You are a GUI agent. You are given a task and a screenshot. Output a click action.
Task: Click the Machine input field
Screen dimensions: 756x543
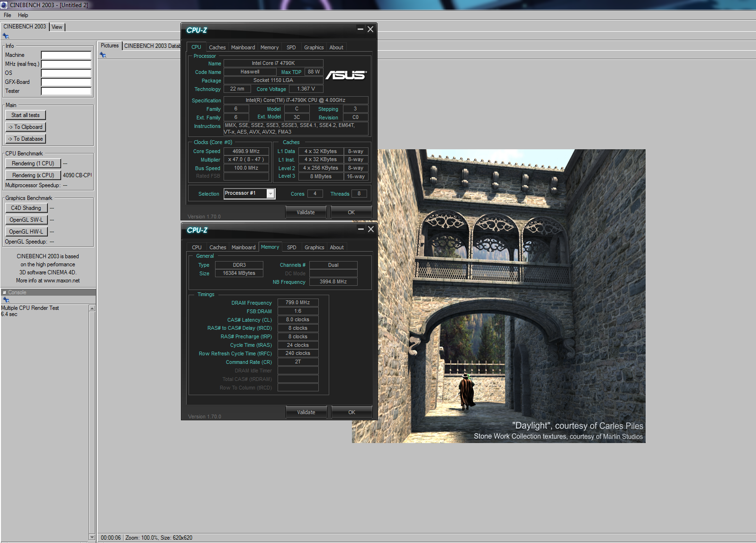(66, 55)
